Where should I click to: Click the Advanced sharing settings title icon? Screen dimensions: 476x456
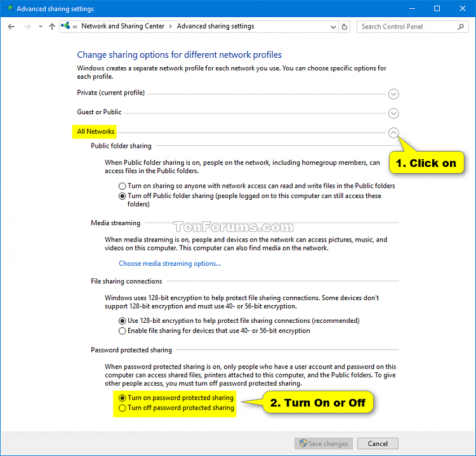point(9,8)
